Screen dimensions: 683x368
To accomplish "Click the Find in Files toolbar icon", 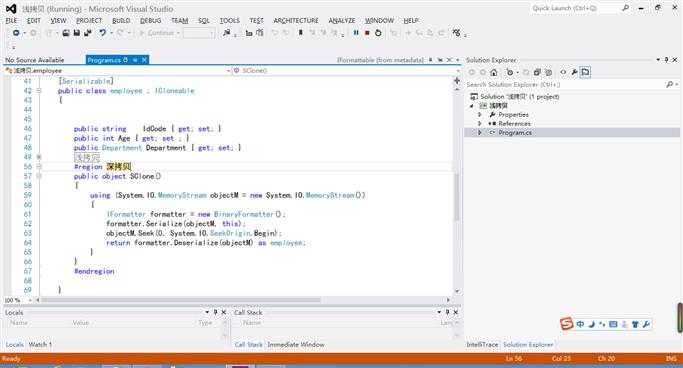I will 227,33.
